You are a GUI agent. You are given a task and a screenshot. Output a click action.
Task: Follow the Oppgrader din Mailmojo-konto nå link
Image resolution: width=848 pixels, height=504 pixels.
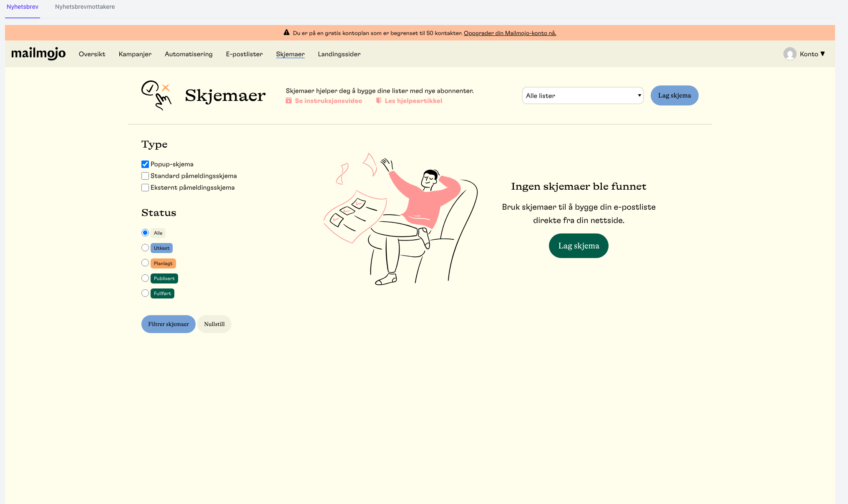pyautogui.click(x=510, y=33)
